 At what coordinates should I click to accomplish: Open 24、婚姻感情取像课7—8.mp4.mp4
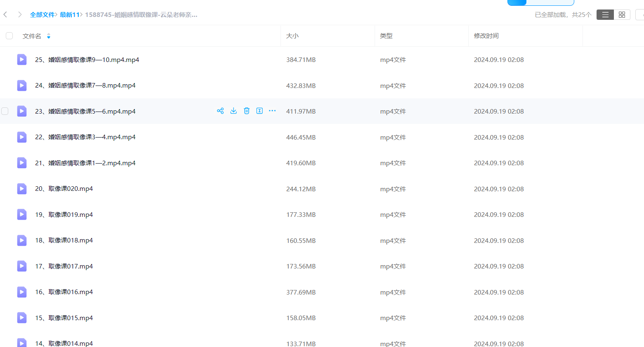pyautogui.click(x=85, y=86)
